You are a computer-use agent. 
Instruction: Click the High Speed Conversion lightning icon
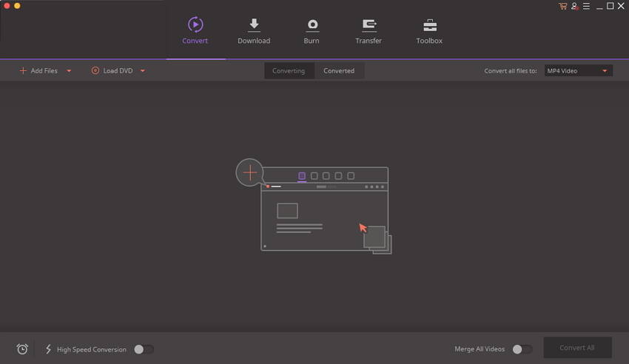coord(49,349)
